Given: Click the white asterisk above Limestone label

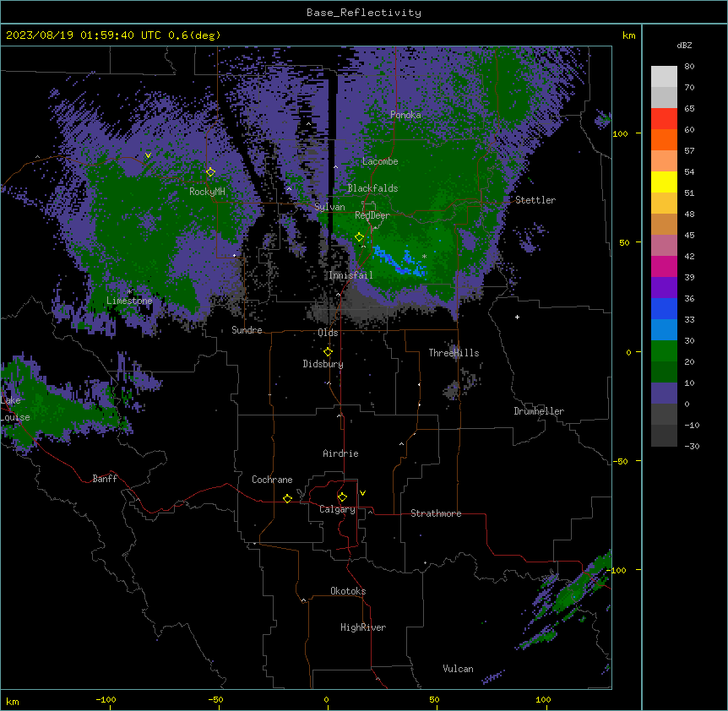Looking at the screenshot, I should pyautogui.click(x=129, y=292).
